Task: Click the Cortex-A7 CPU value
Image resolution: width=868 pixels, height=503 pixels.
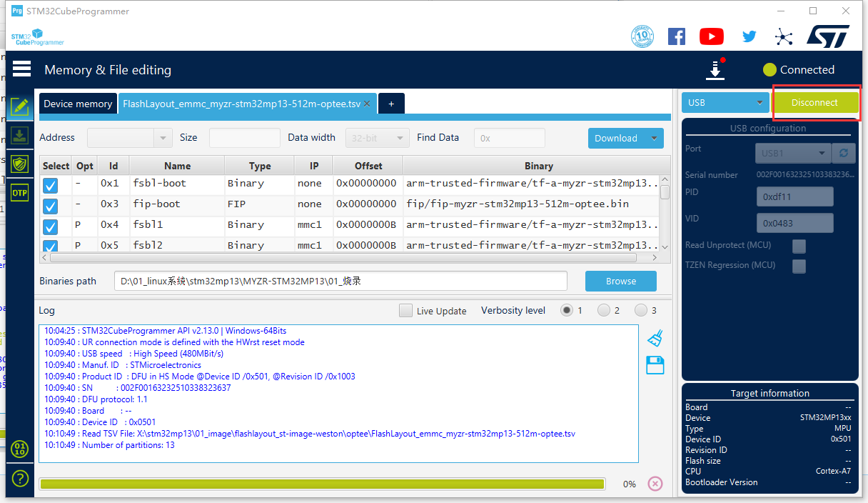Action: pos(833,471)
